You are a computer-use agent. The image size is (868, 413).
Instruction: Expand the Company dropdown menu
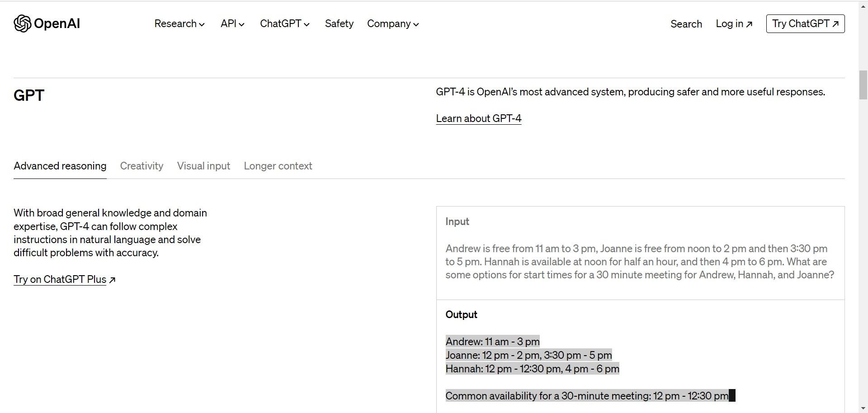(x=393, y=23)
